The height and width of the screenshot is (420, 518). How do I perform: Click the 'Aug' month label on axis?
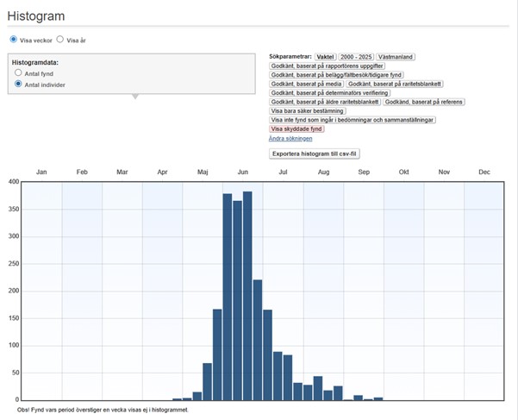pos(323,172)
